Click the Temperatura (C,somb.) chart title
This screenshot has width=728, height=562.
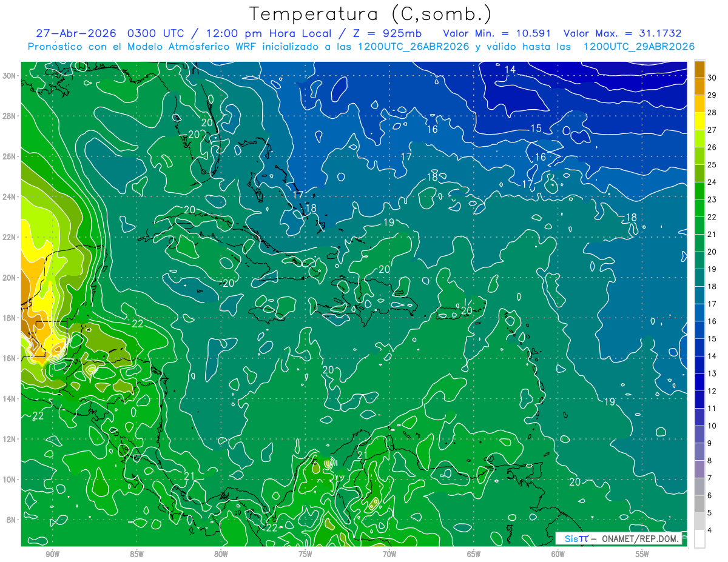pyautogui.click(x=370, y=15)
